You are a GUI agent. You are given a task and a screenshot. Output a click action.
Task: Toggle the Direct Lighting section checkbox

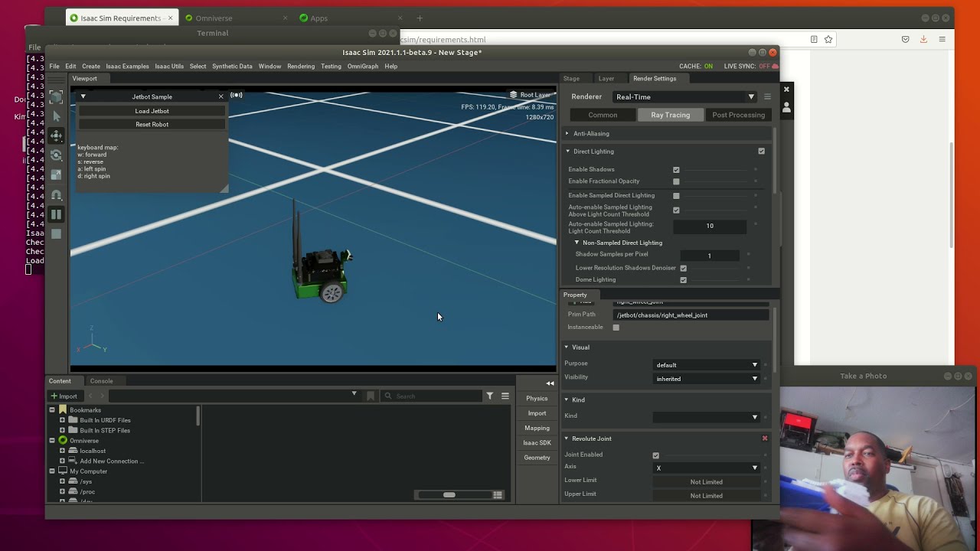point(761,152)
